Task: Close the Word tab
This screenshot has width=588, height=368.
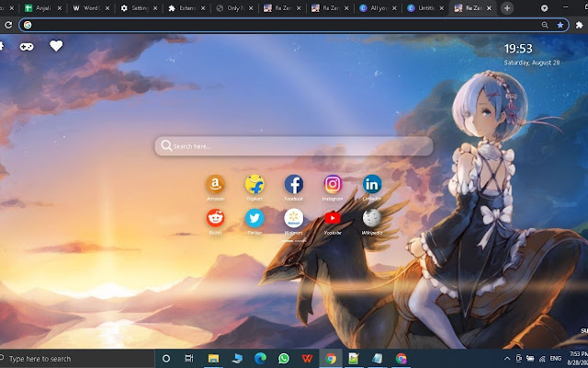Action: [x=107, y=8]
